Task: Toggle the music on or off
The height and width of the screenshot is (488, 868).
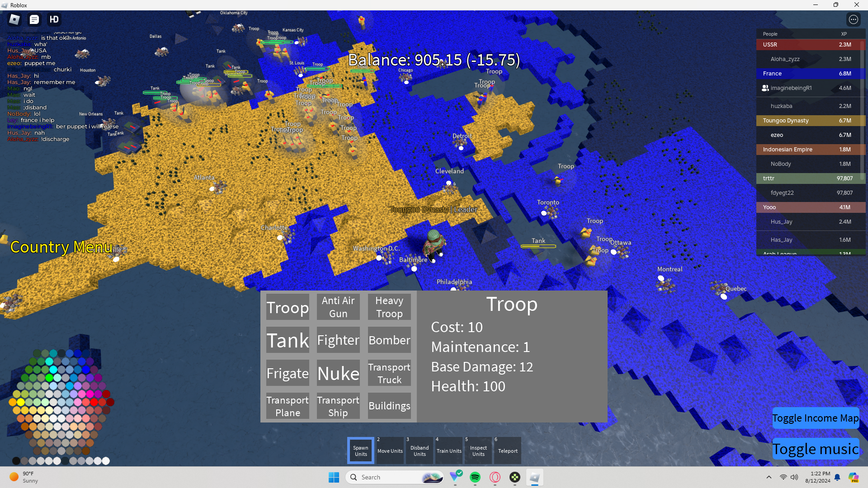Action: [x=815, y=449]
